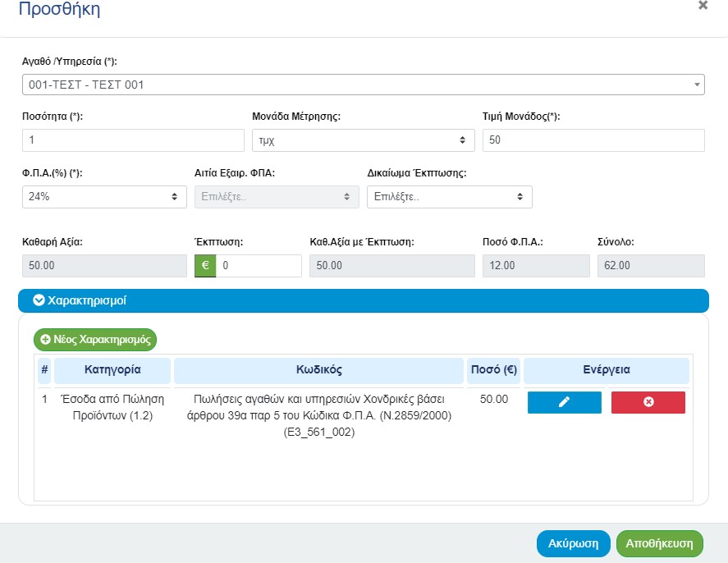This screenshot has height=563, width=728.
Task: Click the Ποσό (€) column header
Action: (492, 370)
